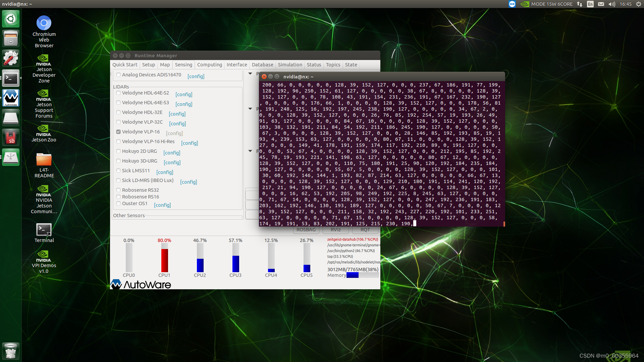Enable Robosense RS32 checkbox
Image resolution: width=644 pixels, height=362 pixels.
(x=118, y=190)
